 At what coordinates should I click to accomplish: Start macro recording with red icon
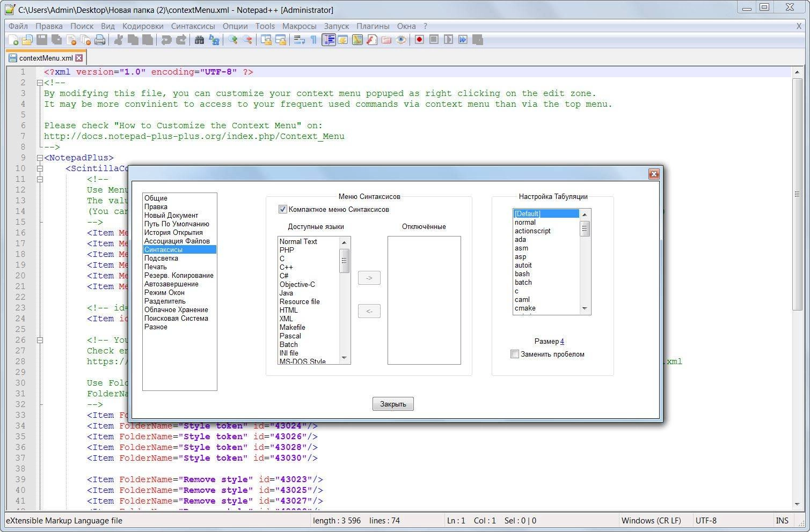pos(420,40)
